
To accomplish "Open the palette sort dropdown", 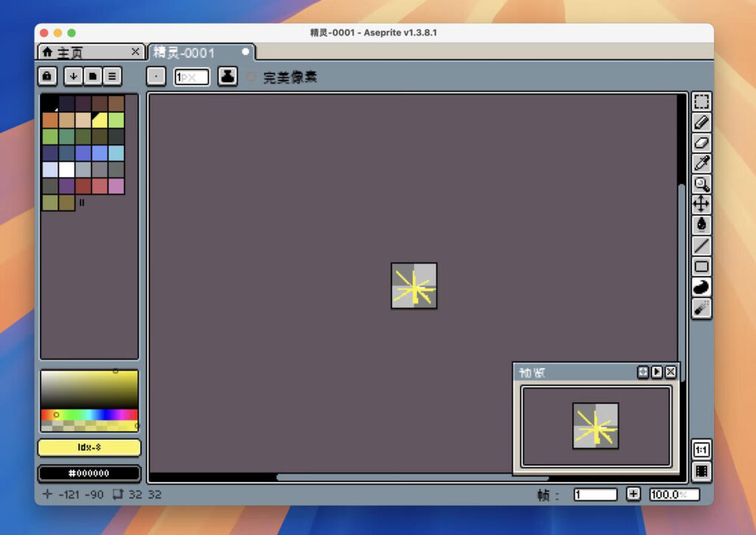I will (x=73, y=76).
